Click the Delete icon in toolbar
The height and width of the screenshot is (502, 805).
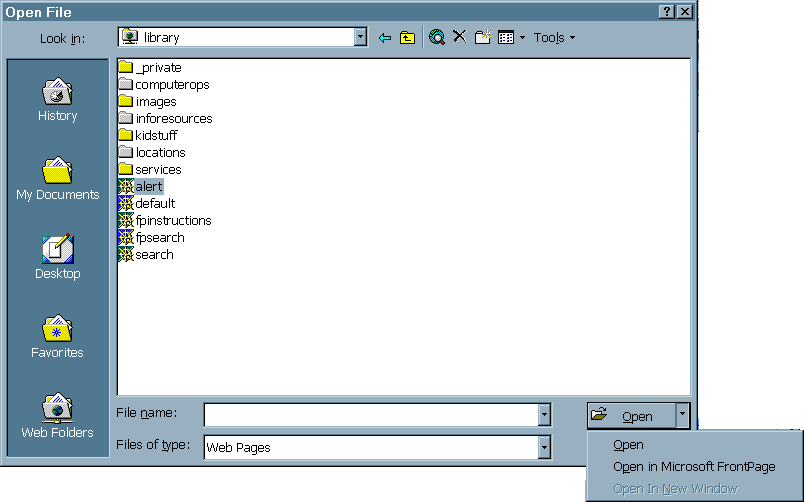(x=459, y=37)
